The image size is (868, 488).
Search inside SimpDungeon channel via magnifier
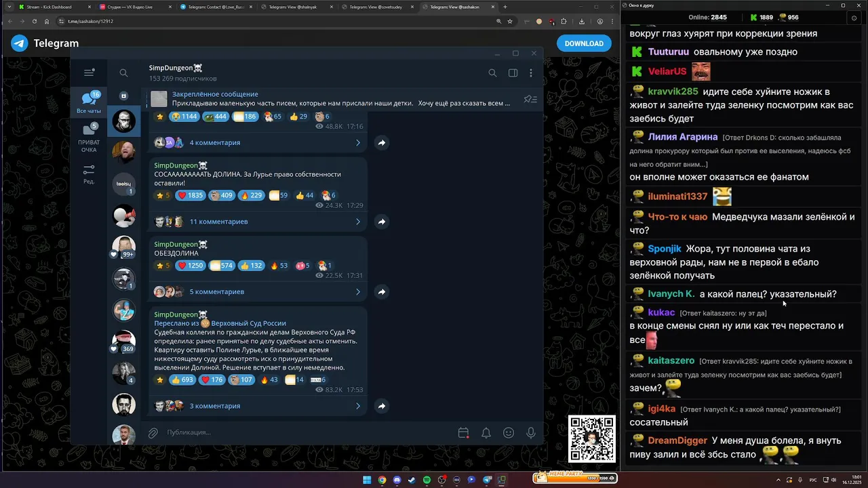(492, 73)
